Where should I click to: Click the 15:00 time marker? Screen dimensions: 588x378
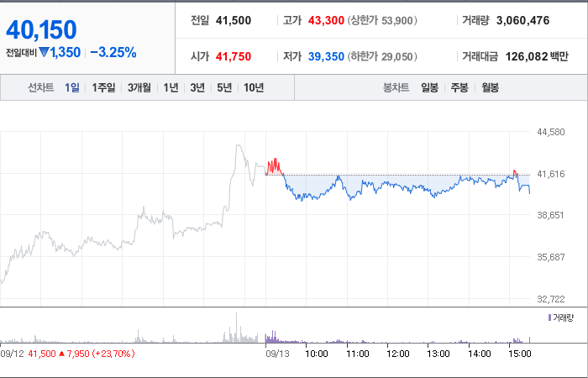520,354
